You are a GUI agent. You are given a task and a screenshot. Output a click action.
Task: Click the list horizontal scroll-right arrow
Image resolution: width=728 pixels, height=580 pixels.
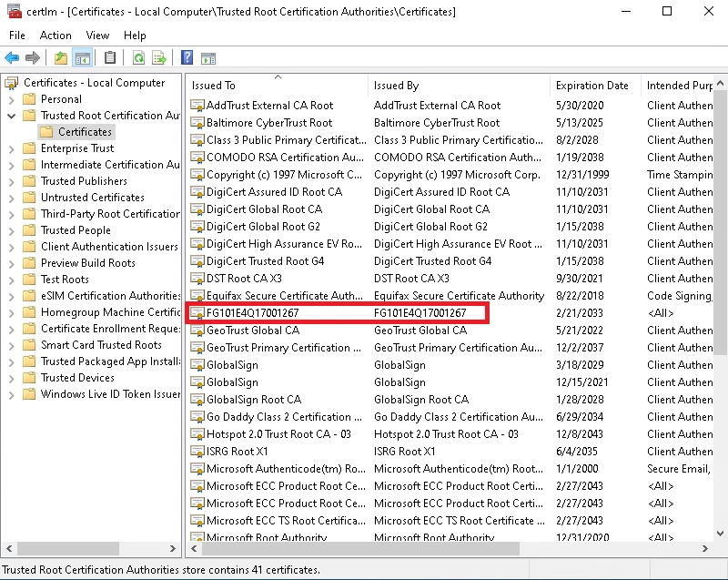(x=705, y=548)
